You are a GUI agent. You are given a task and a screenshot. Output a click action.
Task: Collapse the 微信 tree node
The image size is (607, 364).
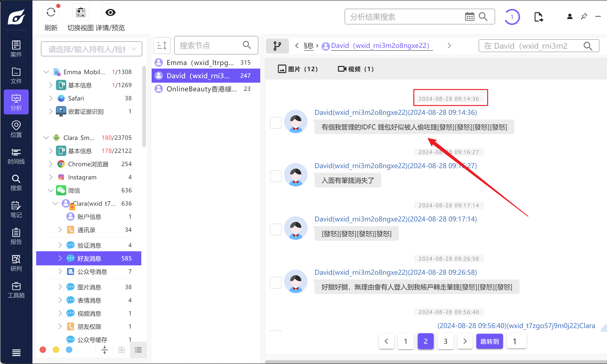[x=51, y=190]
